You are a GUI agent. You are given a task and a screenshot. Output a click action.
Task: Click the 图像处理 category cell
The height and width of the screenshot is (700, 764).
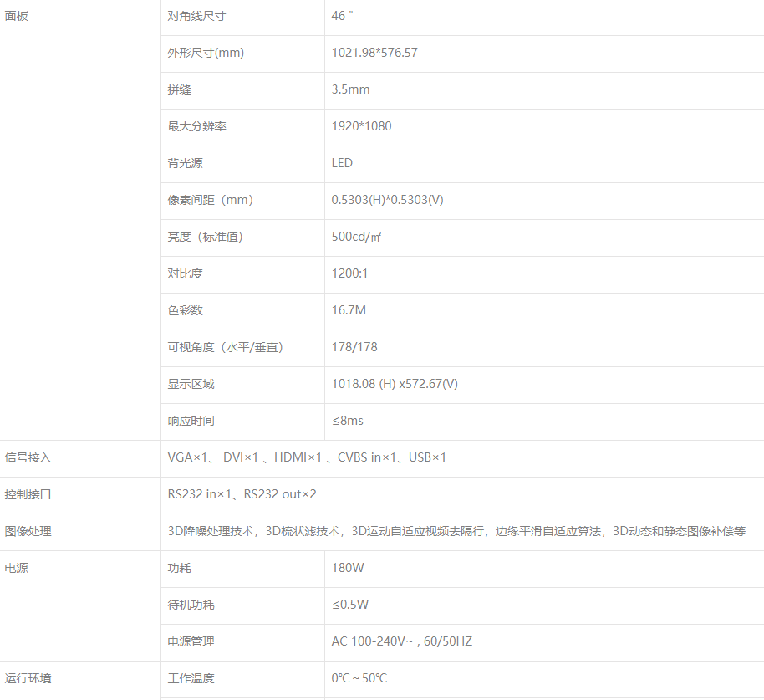(x=28, y=531)
